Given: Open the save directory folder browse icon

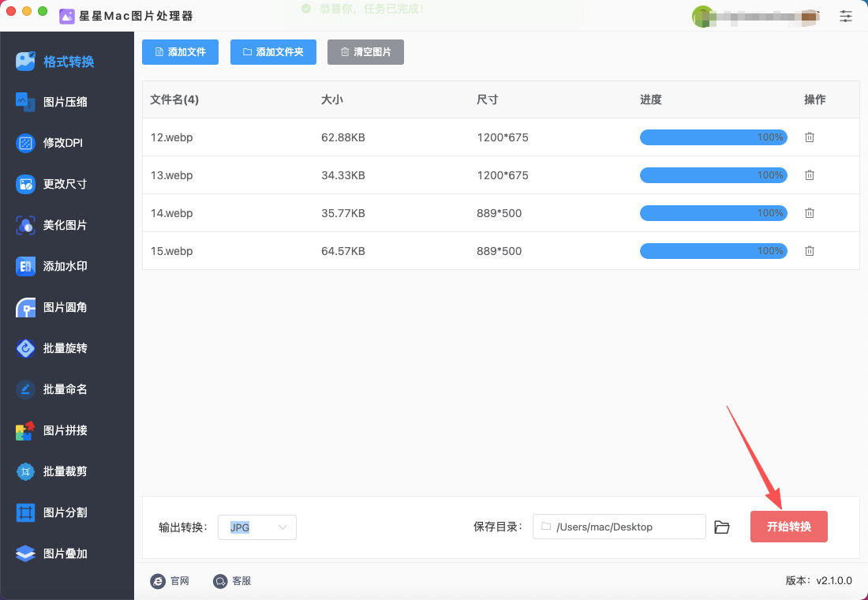Looking at the screenshot, I should [x=721, y=527].
